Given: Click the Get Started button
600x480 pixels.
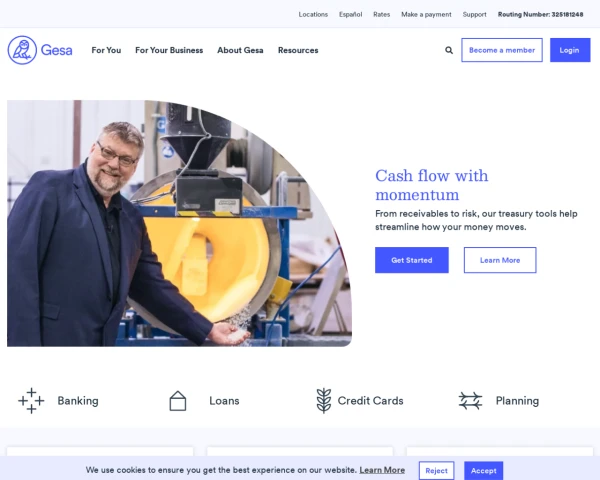Looking at the screenshot, I should [x=412, y=260].
